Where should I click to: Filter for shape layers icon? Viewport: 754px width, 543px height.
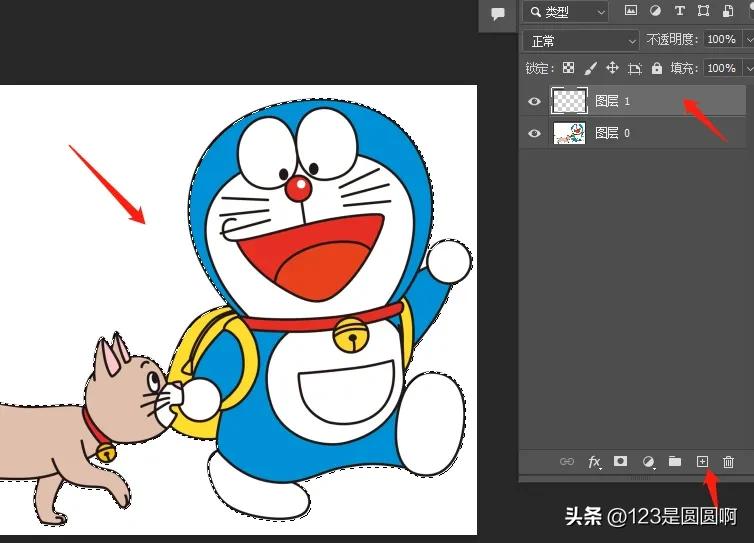pyautogui.click(x=703, y=11)
